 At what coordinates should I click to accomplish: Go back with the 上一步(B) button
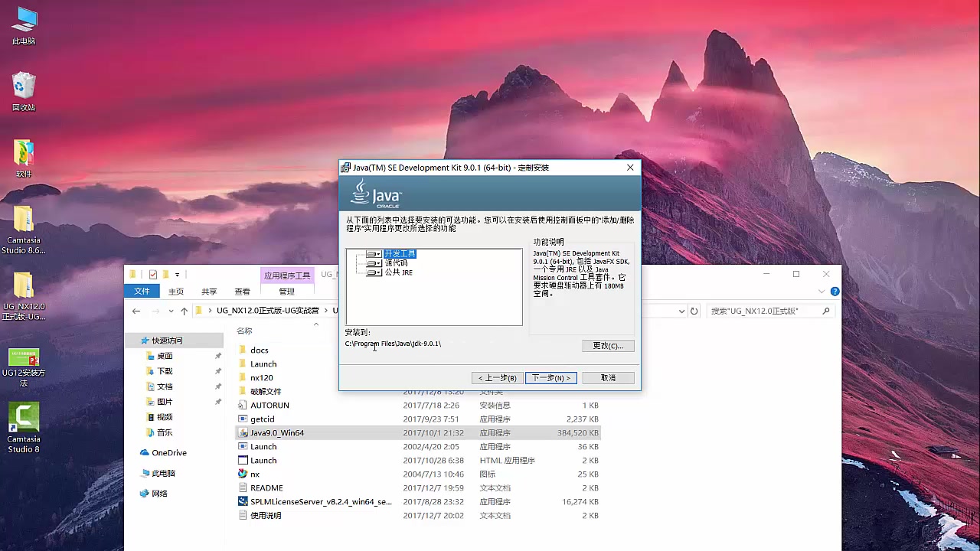point(498,378)
